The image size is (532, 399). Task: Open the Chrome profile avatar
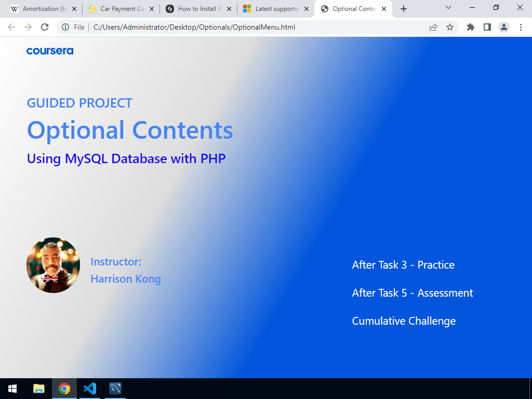tap(504, 27)
